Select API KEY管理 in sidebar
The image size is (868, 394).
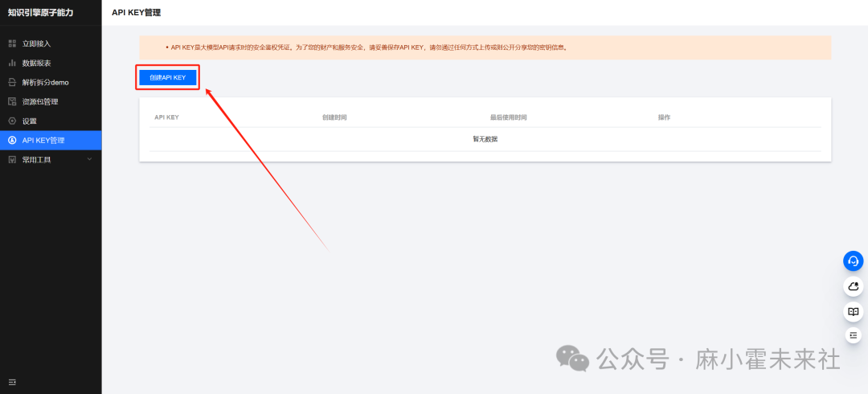(51, 140)
